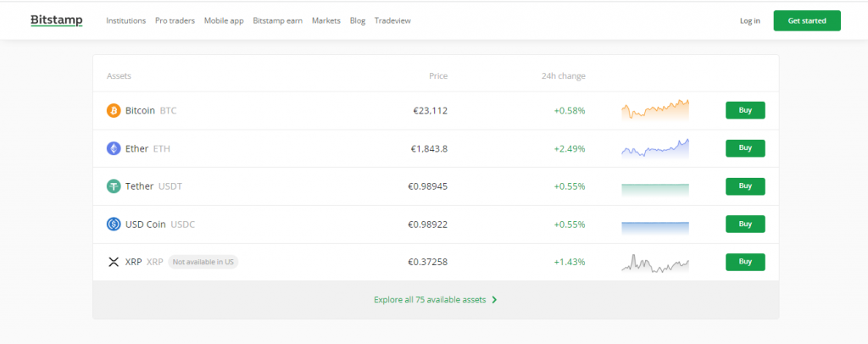Click the USDT ticker symbol

point(170,186)
